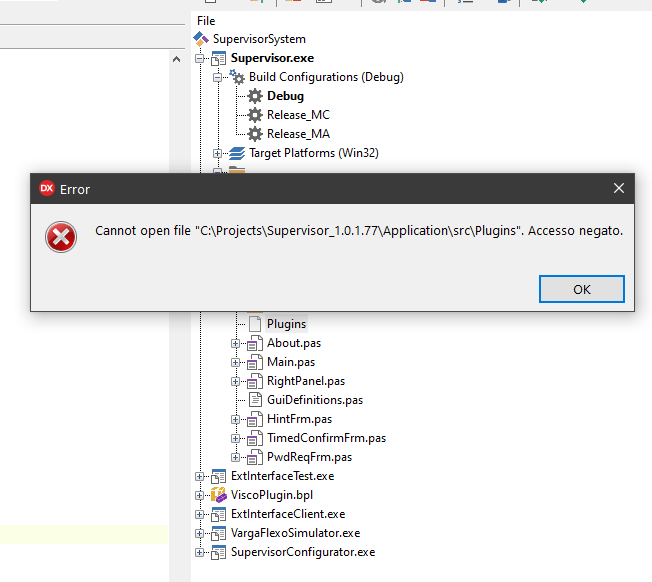652x582 pixels.
Task: Click the ExtInterfaceClient.exe project icon
Action: click(x=218, y=514)
